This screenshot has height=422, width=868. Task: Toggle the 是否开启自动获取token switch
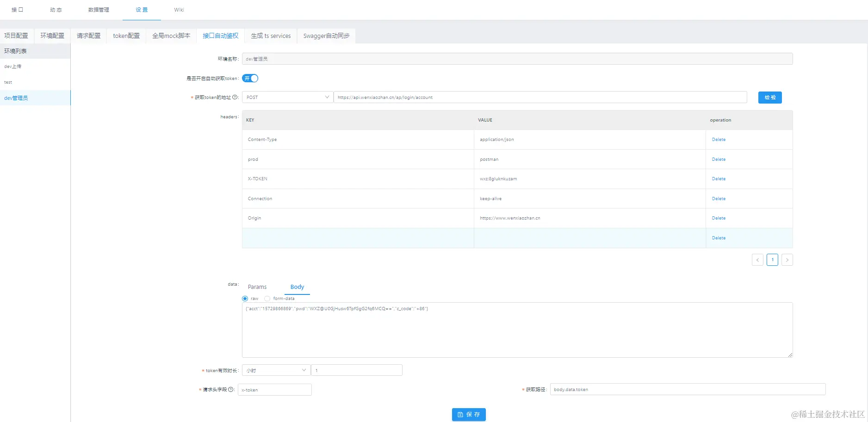[250, 78]
